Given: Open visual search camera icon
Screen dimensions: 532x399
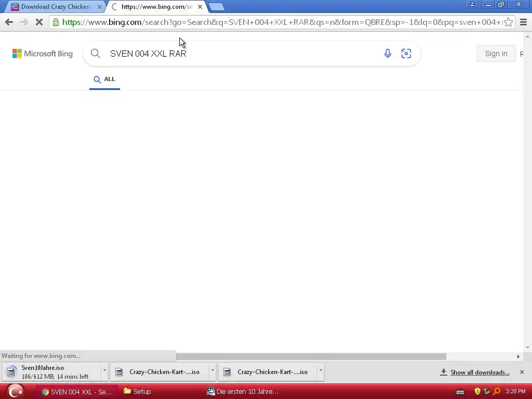Looking at the screenshot, I should pyautogui.click(x=406, y=54).
